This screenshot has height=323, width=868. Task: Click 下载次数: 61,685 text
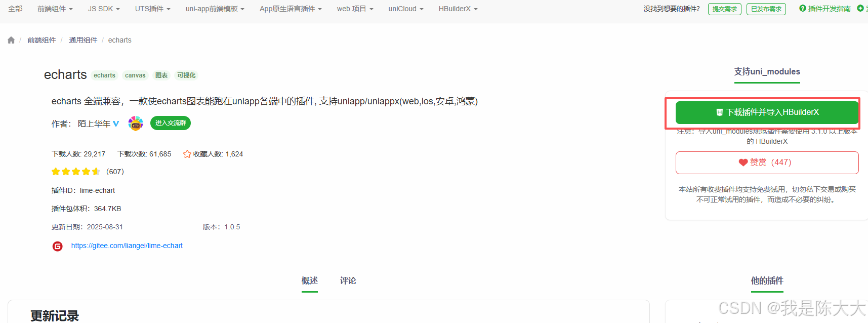144,154
